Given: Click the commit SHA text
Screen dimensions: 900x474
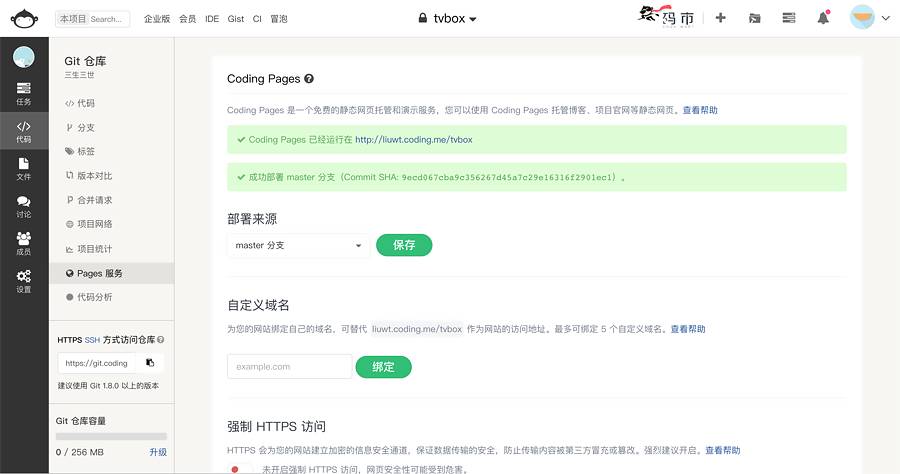Looking at the screenshot, I should (x=507, y=177).
